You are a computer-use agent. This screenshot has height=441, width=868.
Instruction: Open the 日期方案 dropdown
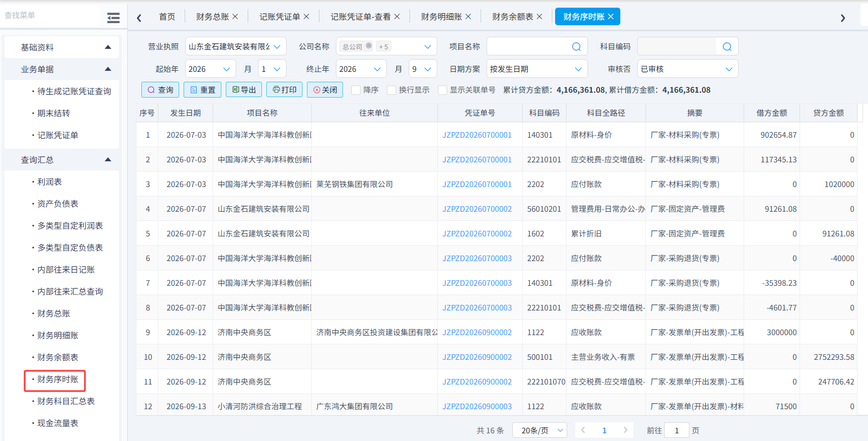(x=537, y=69)
